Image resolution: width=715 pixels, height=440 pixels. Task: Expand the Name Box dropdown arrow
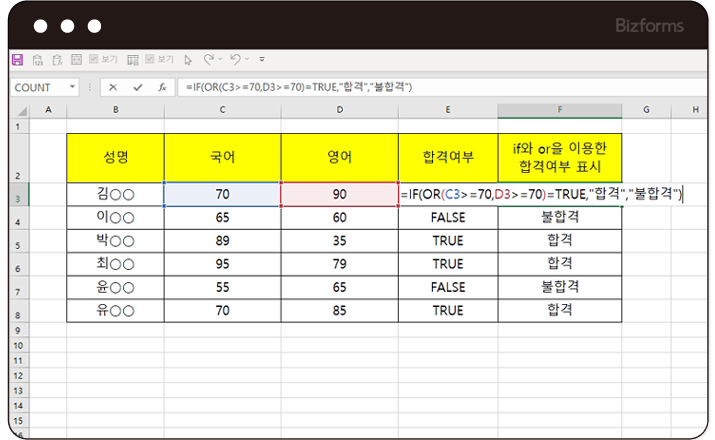(x=72, y=87)
